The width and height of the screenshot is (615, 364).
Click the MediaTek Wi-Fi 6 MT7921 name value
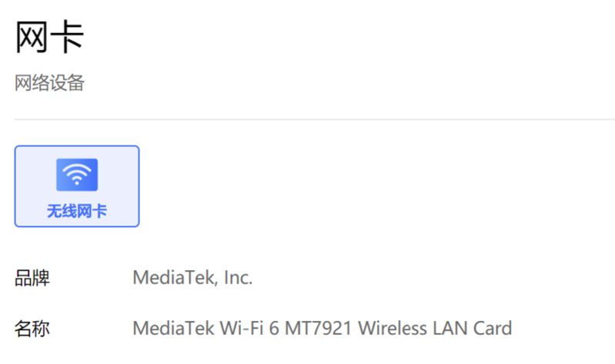[x=322, y=329]
